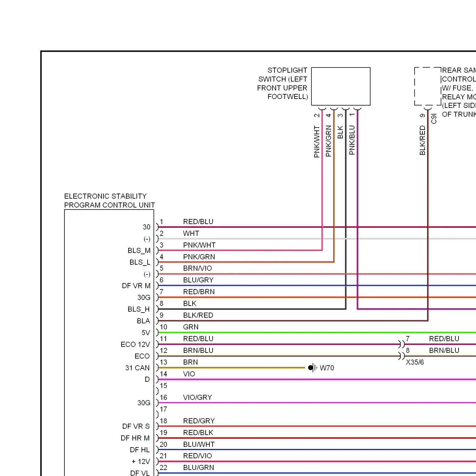Click the BLU/WHT wire label
Viewport: 476px width, 476px height.
tap(199, 444)
